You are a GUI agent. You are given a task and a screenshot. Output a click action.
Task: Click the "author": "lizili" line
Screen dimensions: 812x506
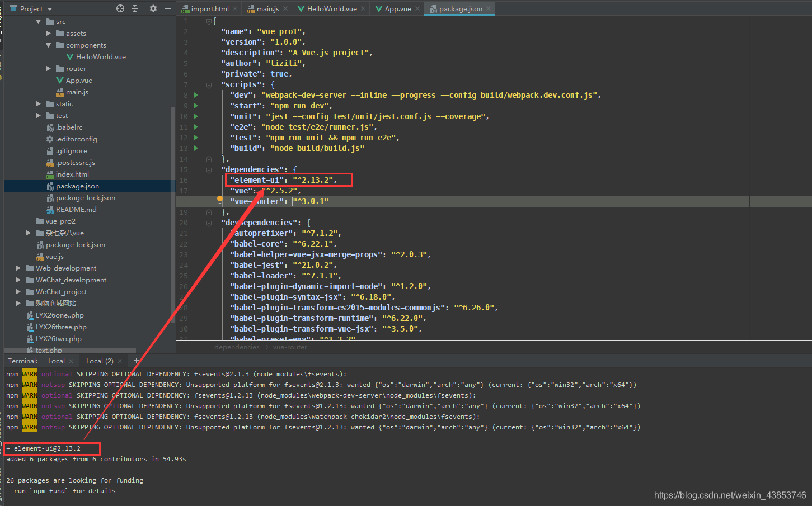coord(263,63)
